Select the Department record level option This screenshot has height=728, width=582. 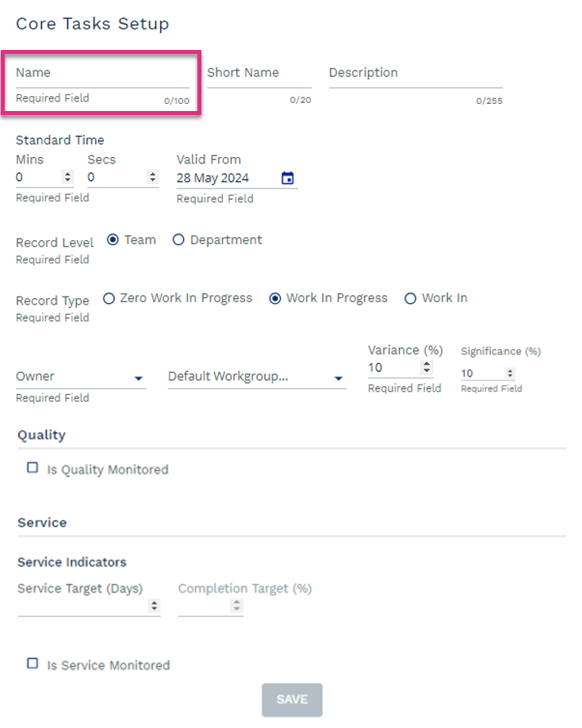pos(178,240)
